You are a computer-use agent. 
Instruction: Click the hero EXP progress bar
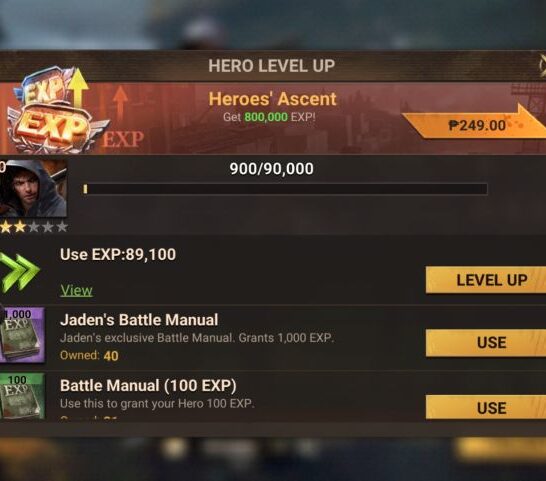coord(285,189)
